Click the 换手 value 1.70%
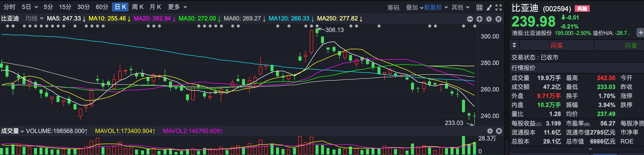This screenshot has height=155, width=644. click(607, 96)
